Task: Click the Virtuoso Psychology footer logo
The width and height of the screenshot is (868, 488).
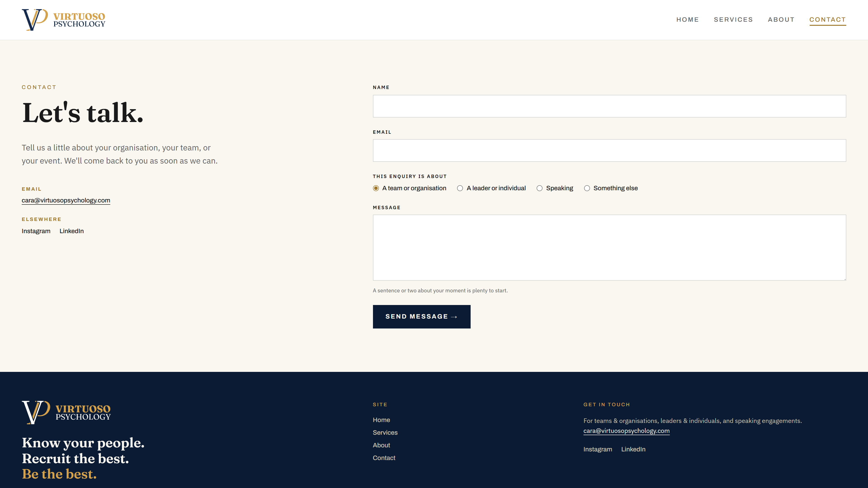Action: pos(66,412)
